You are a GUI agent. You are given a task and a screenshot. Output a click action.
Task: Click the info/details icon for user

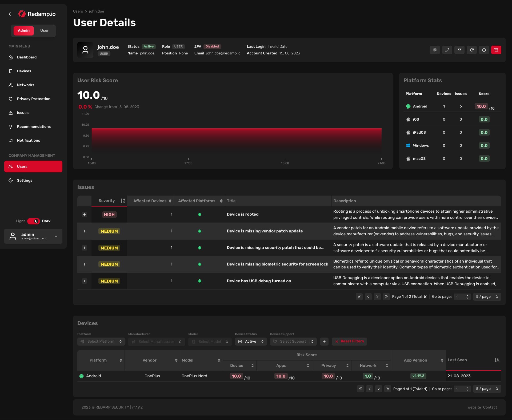[484, 50]
